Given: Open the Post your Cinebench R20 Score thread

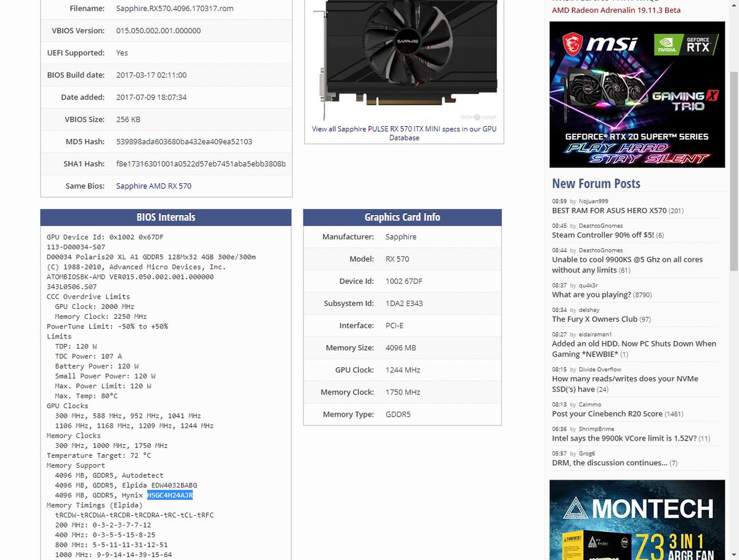Looking at the screenshot, I should (605, 414).
